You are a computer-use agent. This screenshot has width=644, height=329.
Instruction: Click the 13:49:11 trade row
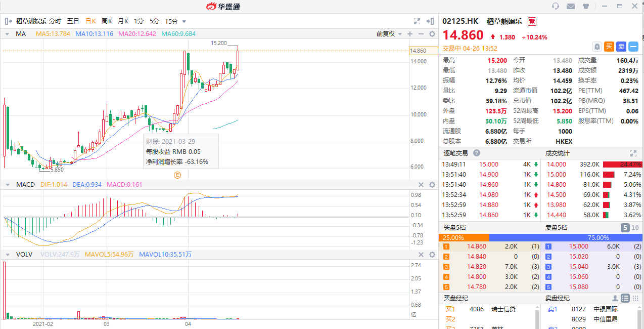tap(490, 164)
